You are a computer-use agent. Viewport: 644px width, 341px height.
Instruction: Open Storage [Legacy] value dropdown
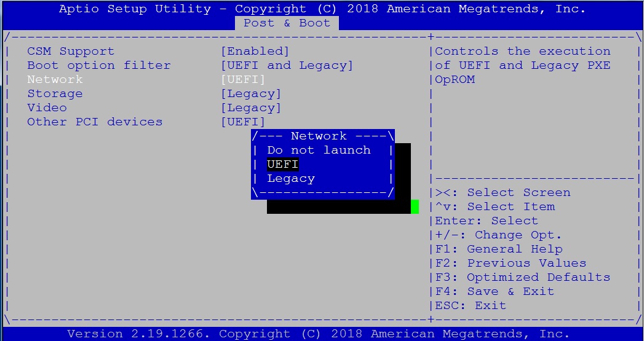point(251,94)
